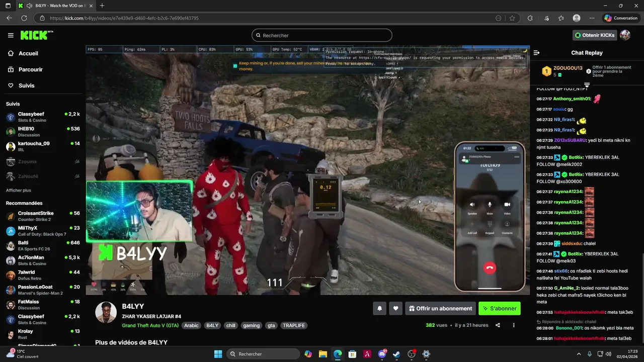This screenshot has width=644, height=362.
Task: Click the S'abonner subscribe button
Action: 500,308
